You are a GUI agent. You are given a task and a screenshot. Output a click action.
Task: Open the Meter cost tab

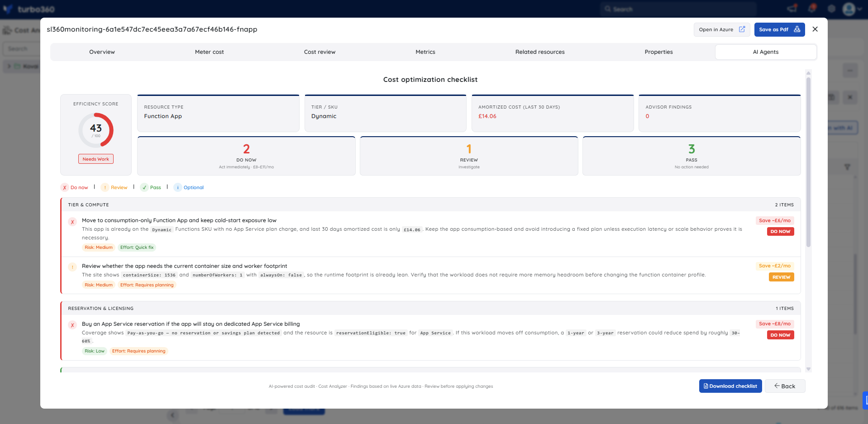click(x=209, y=52)
